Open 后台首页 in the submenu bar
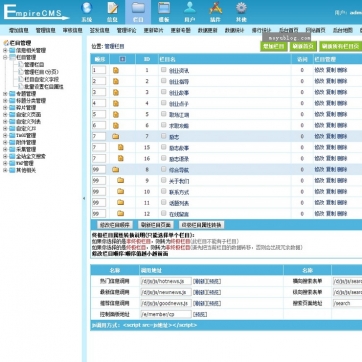 (289, 30)
